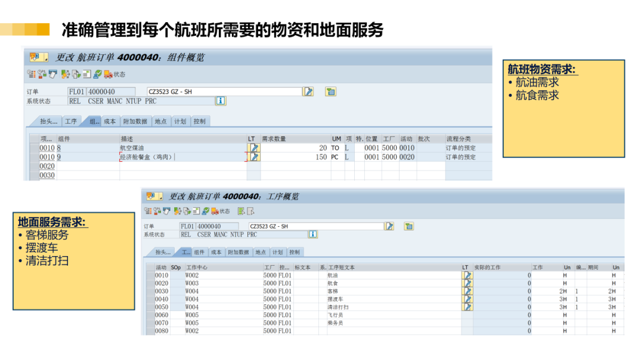Open long text for the 航空煤油 component
Viewport: 644px width, 363px height.
click(254, 147)
